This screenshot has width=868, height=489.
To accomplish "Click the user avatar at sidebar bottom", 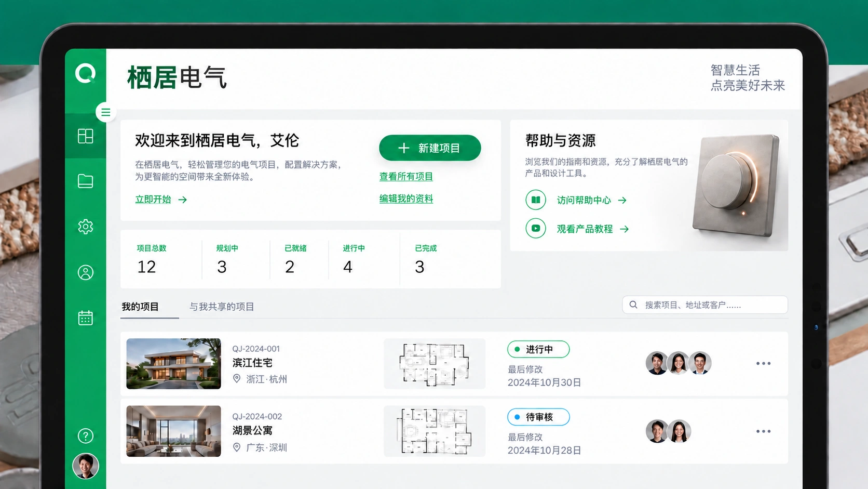I will pyautogui.click(x=85, y=466).
